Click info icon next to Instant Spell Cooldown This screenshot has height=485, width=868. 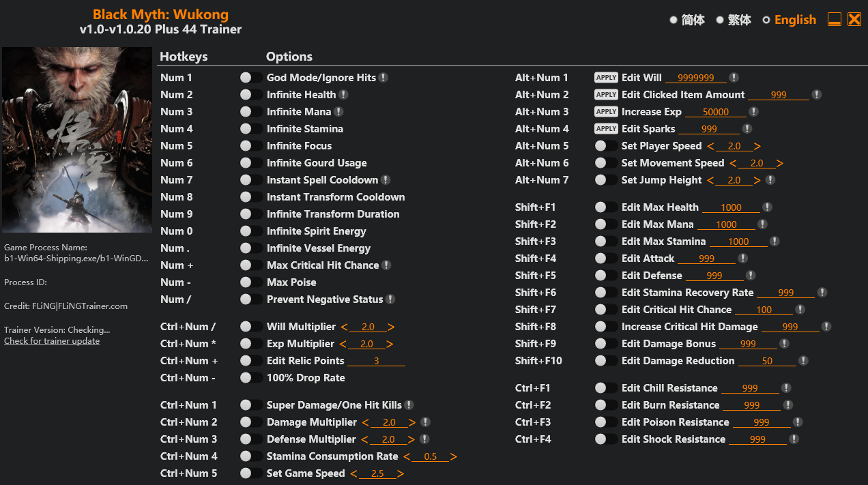[386, 180]
